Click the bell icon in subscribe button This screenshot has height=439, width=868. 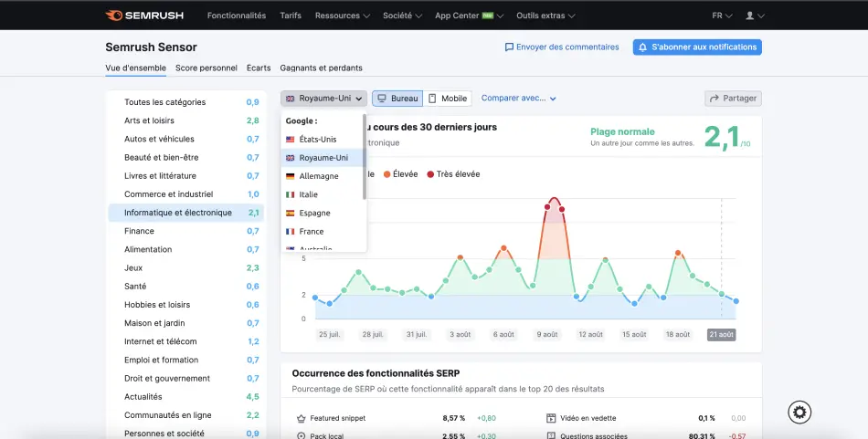(642, 47)
